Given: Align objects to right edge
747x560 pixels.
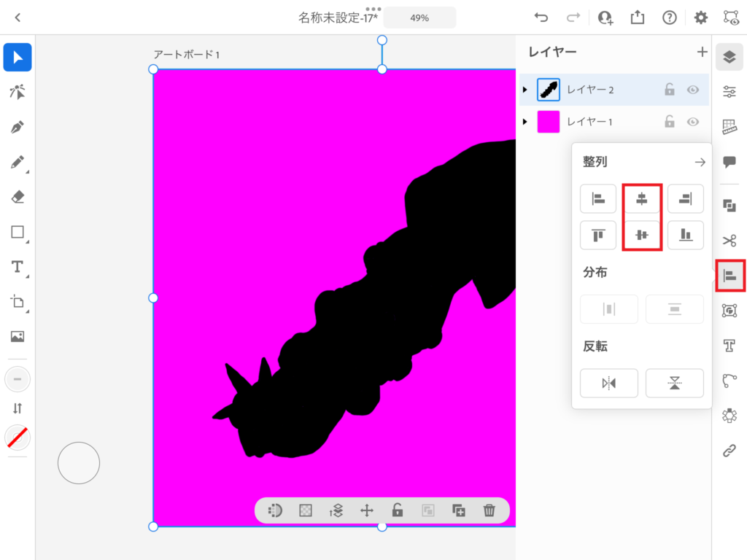Looking at the screenshot, I should tap(686, 198).
